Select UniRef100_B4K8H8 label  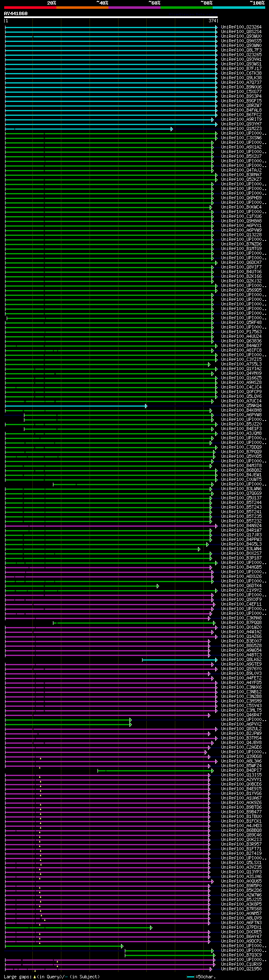pyautogui.click(x=241, y=410)
